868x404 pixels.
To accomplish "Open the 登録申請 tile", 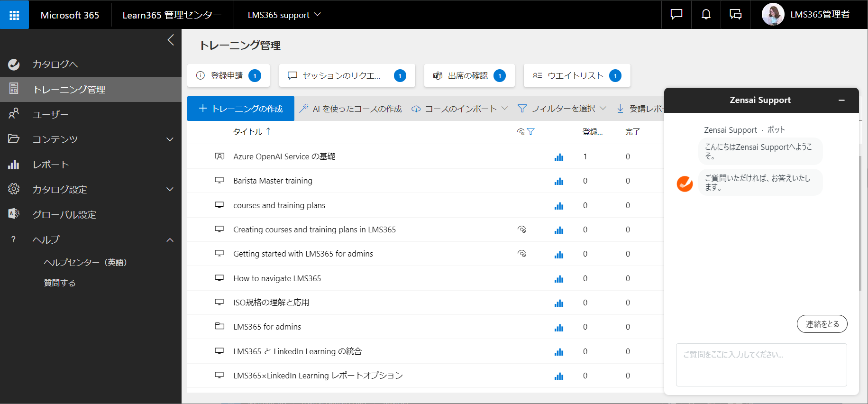I will point(228,75).
